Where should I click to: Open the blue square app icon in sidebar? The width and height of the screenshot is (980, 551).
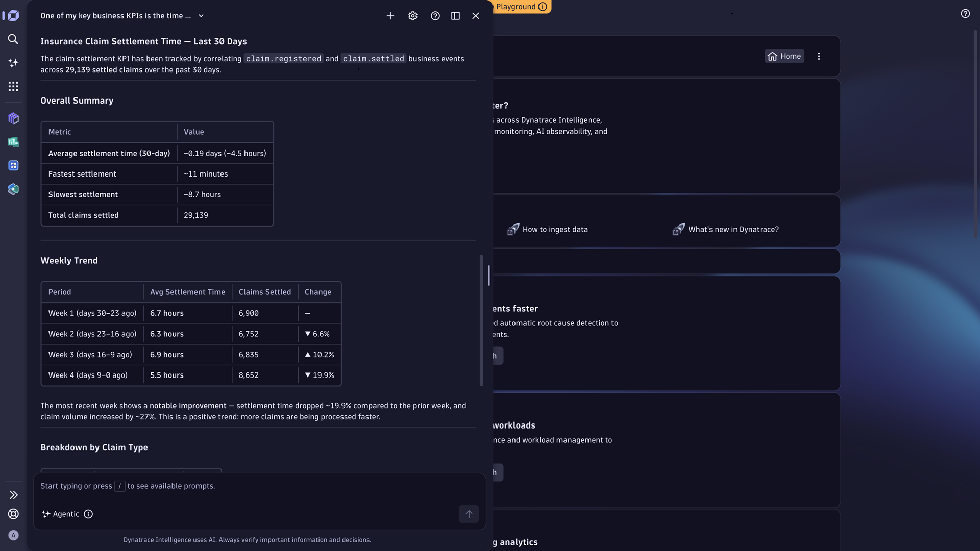coord(13,165)
